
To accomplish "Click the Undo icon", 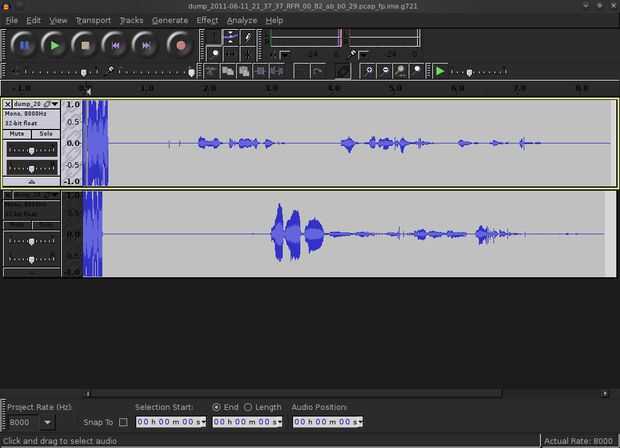I will tap(302, 72).
